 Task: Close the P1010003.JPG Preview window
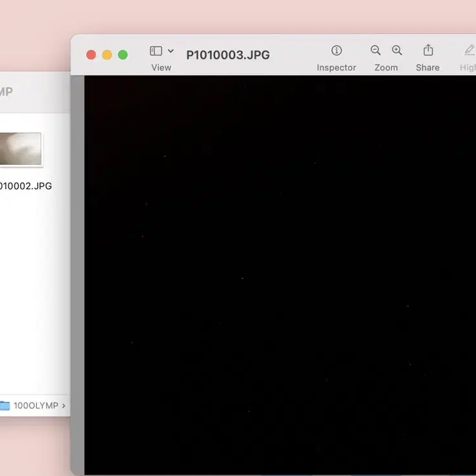click(91, 55)
